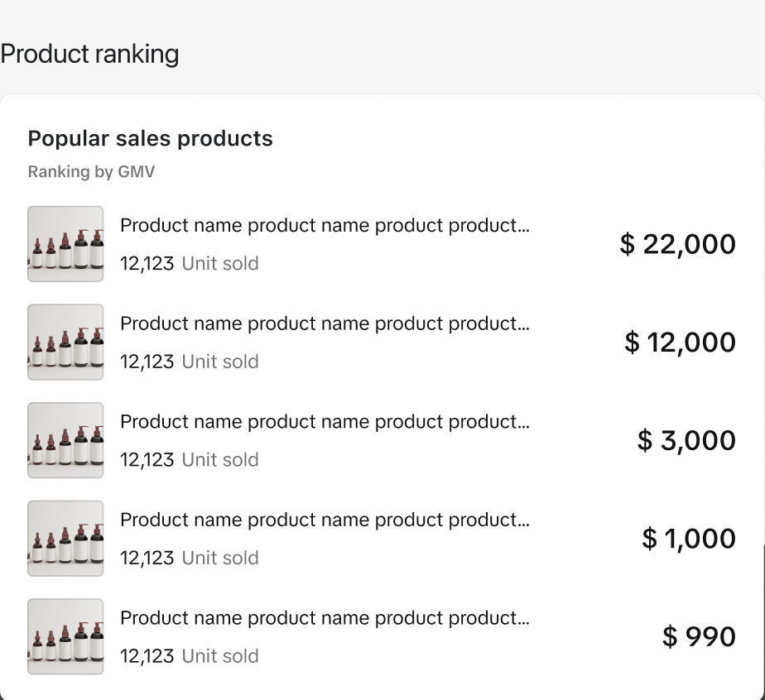Click the $ 1,000 GMV amount
The width and height of the screenshot is (765, 700).
click(689, 538)
